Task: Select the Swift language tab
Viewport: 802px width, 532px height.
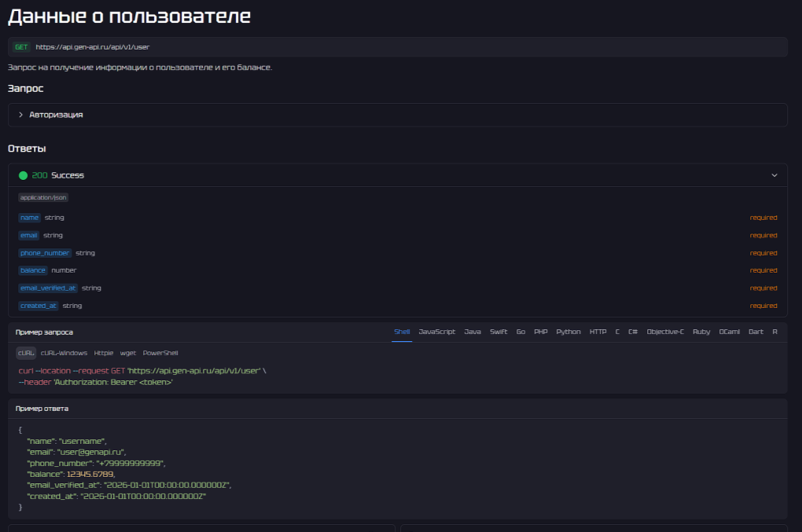Action: tap(498, 332)
